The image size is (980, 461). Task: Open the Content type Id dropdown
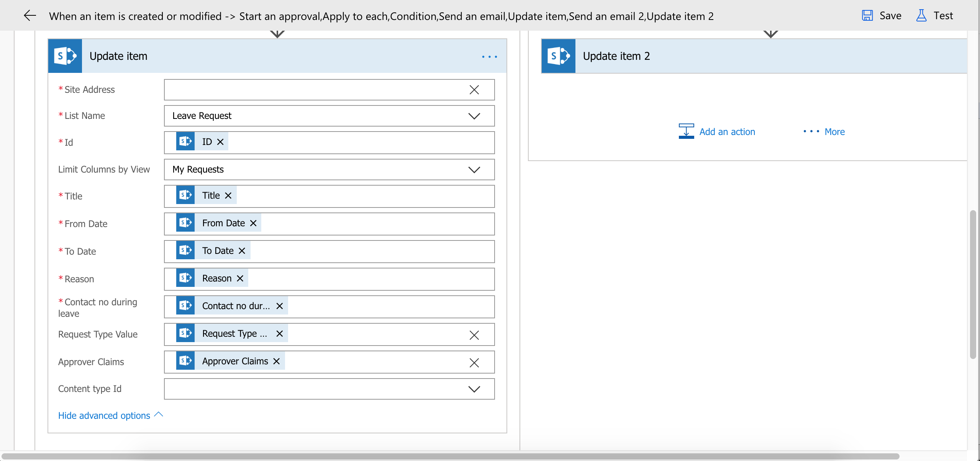click(474, 389)
